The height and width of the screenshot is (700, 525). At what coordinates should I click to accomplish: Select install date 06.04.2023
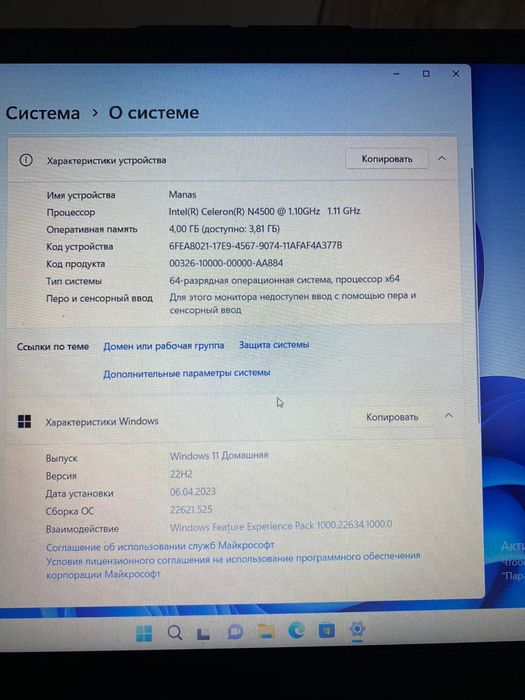(192, 492)
